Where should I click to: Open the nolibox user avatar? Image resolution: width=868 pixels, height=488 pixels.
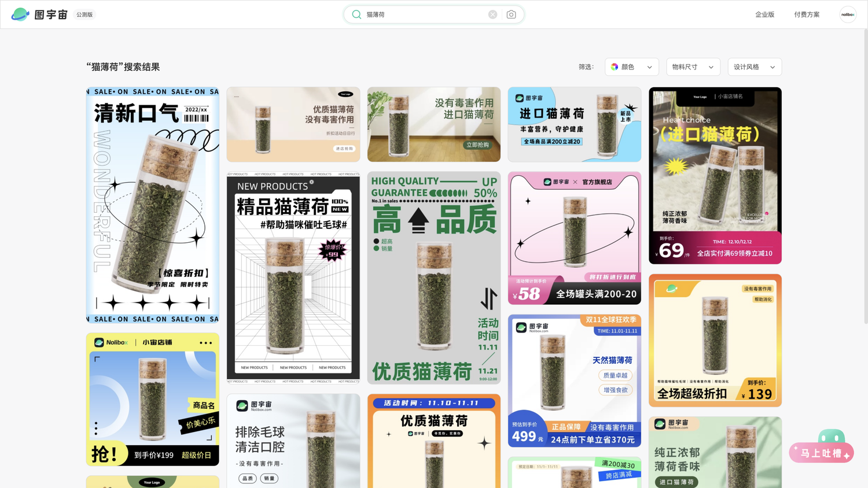[x=848, y=14]
